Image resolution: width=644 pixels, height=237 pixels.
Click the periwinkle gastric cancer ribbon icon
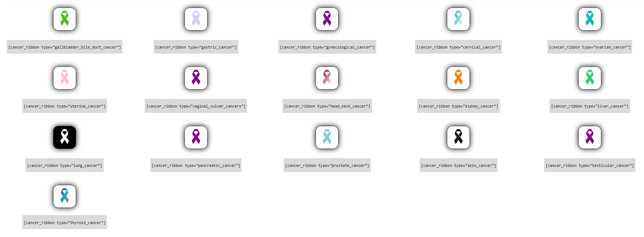click(x=196, y=19)
